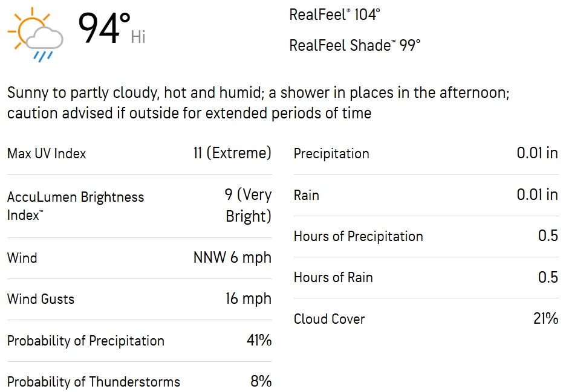Screen dimensions: 566x392
Task: Click Probability of Thunderstorms label
Action: [94, 382]
